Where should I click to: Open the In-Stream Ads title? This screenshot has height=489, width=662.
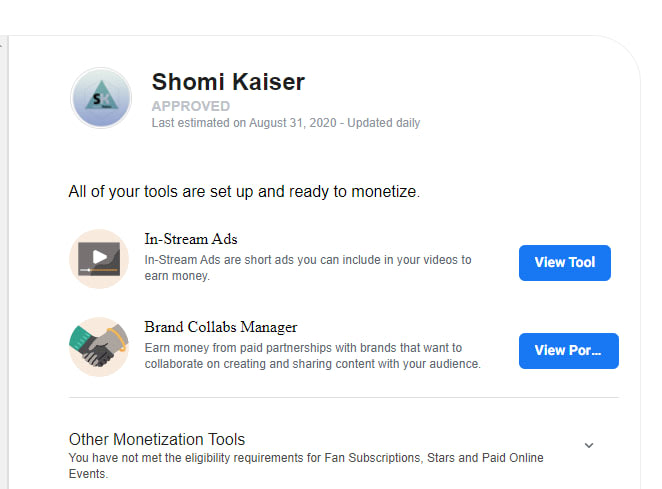tap(191, 239)
